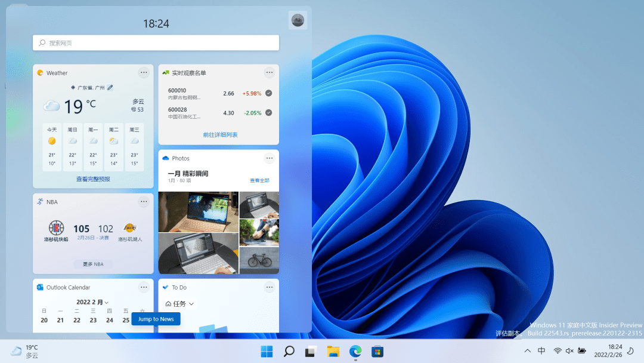Click the Photos widget cloud icon
The height and width of the screenshot is (363, 644).
pyautogui.click(x=167, y=158)
